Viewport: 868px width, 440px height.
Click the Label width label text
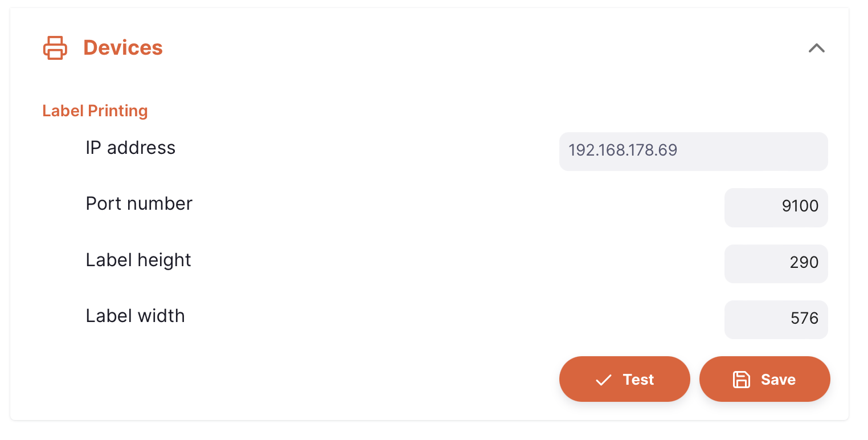tap(135, 316)
